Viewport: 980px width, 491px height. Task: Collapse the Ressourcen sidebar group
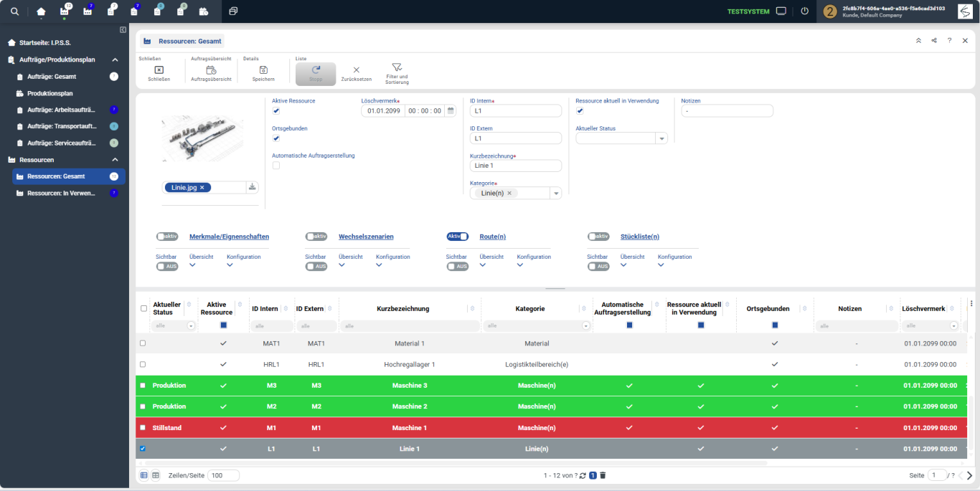coord(115,160)
